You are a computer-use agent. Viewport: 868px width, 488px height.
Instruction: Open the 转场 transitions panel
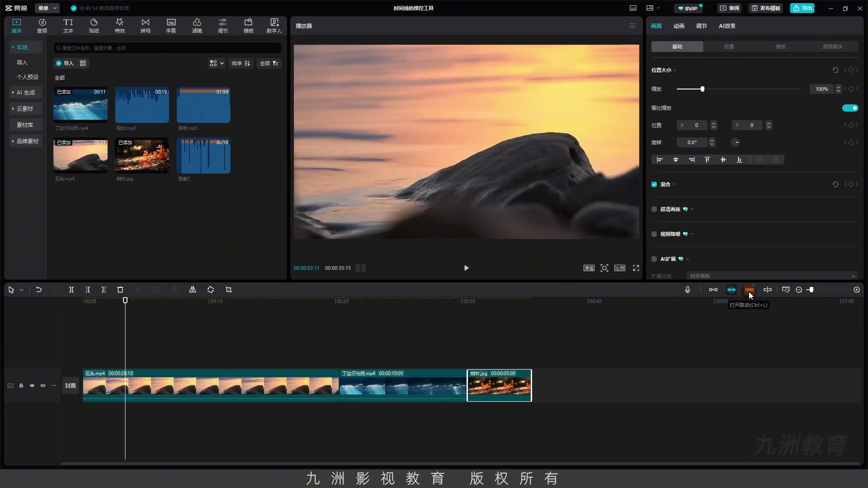[x=145, y=26]
